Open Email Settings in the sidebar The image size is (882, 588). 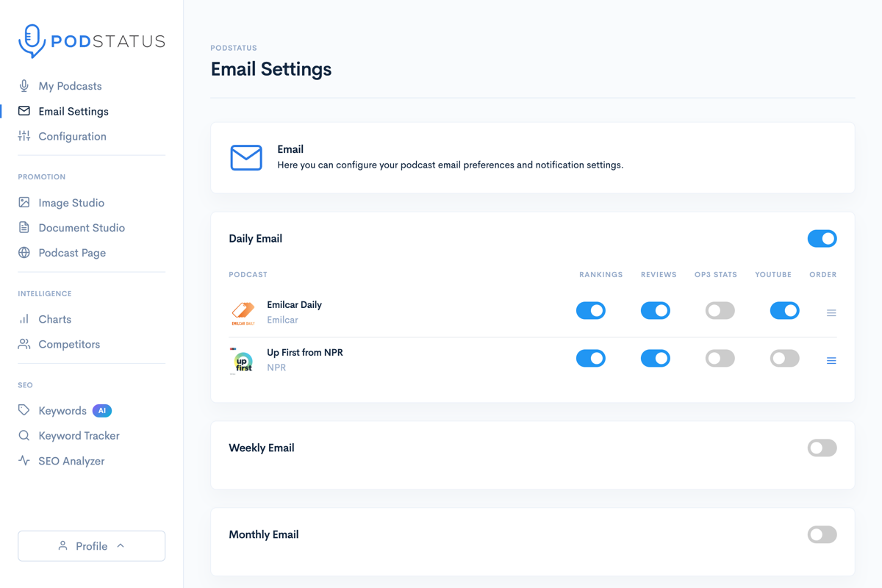tap(73, 111)
